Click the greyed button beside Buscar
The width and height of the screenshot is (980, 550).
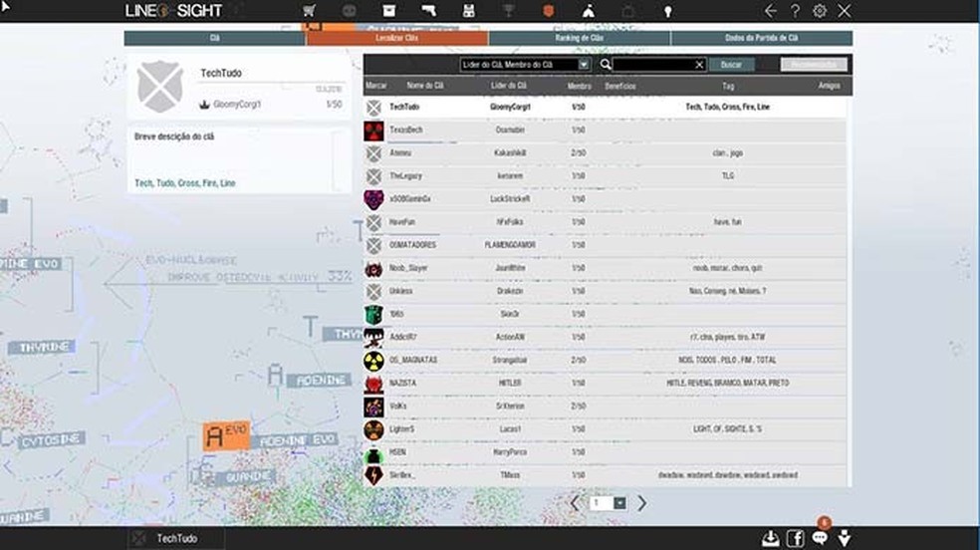(x=814, y=65)
